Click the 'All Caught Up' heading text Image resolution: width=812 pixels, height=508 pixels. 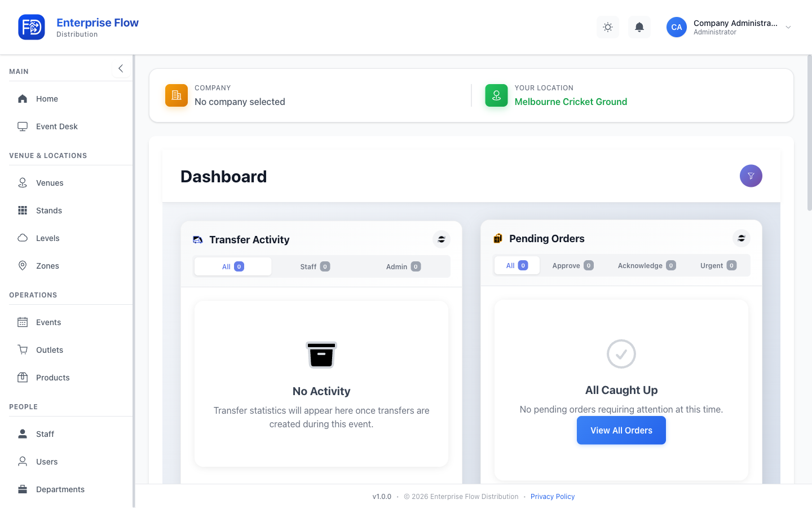pyautogui.click(x=621, y=390)
